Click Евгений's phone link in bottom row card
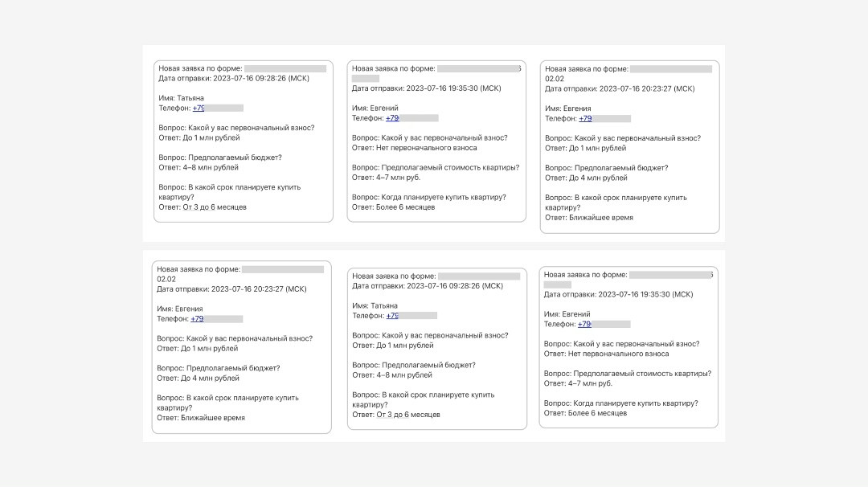Screen dimensions: 868x487 pos(584,325)
